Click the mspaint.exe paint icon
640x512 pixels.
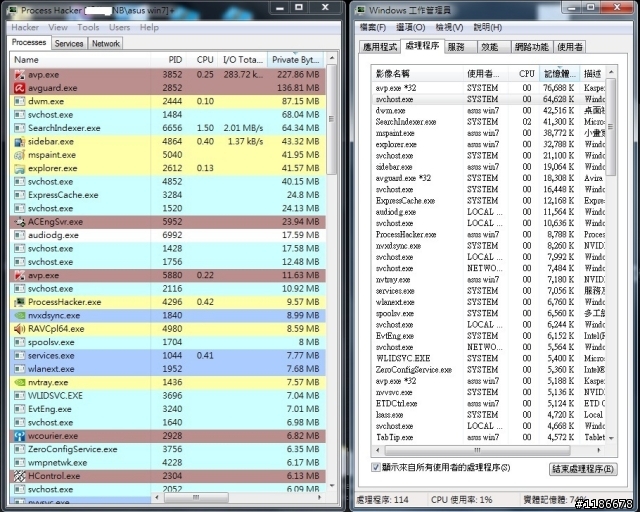point(19,155)
